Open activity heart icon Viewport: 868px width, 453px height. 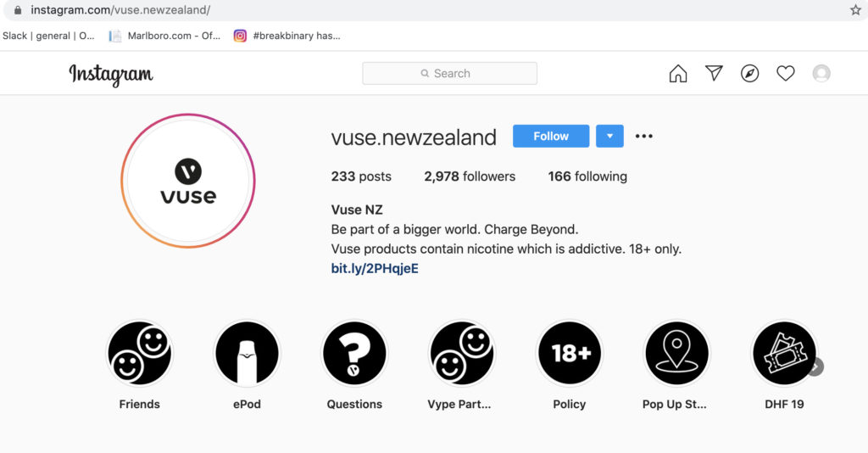(786, 73)
